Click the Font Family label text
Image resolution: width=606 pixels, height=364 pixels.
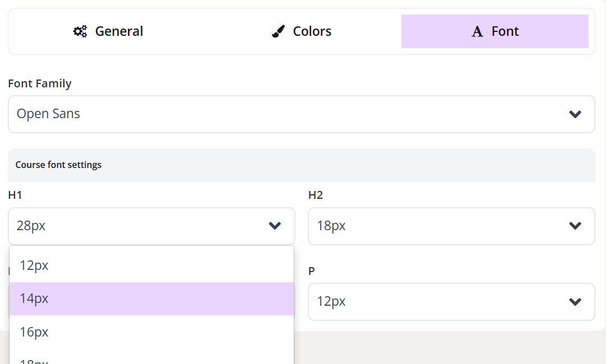point(40,83)
